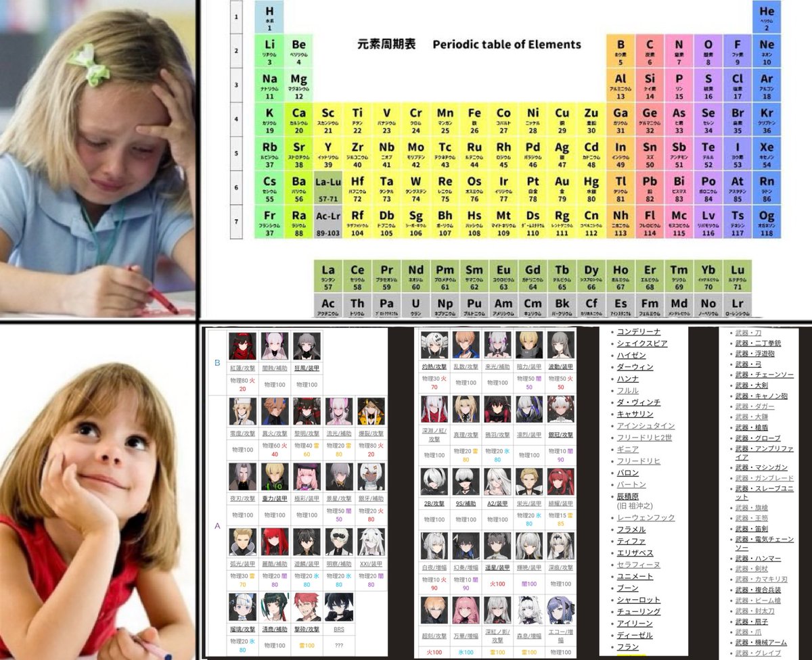
Task: Click the portrait above 黎明/攻撃
Action: (x=307, y=411)
